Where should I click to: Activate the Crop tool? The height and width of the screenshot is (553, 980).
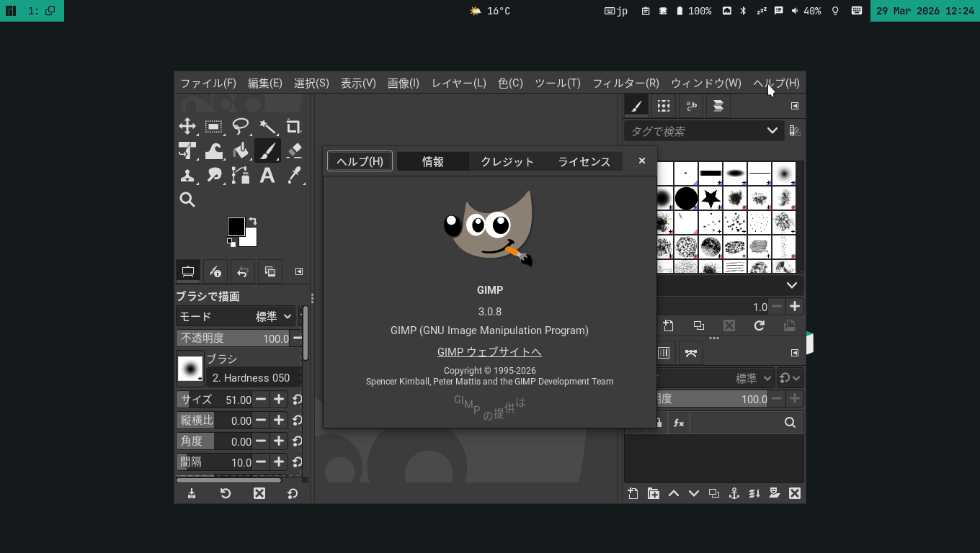coord(293,127)
